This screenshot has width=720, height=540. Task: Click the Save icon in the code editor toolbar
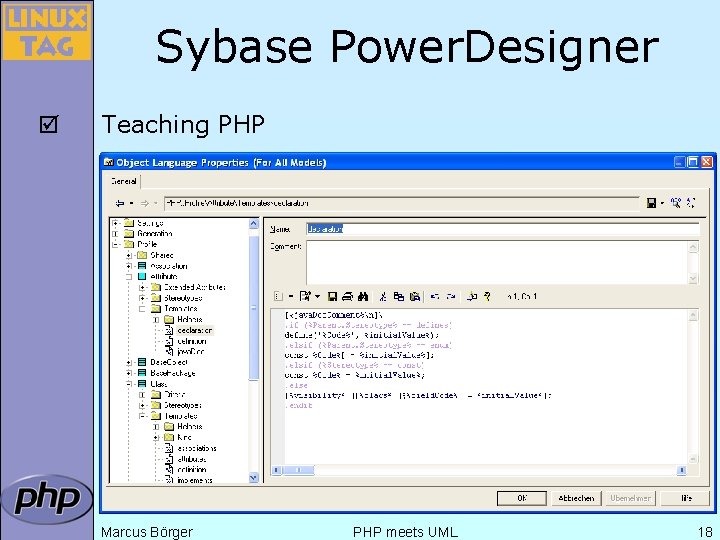pyautogui.click(x=332, y=297)
